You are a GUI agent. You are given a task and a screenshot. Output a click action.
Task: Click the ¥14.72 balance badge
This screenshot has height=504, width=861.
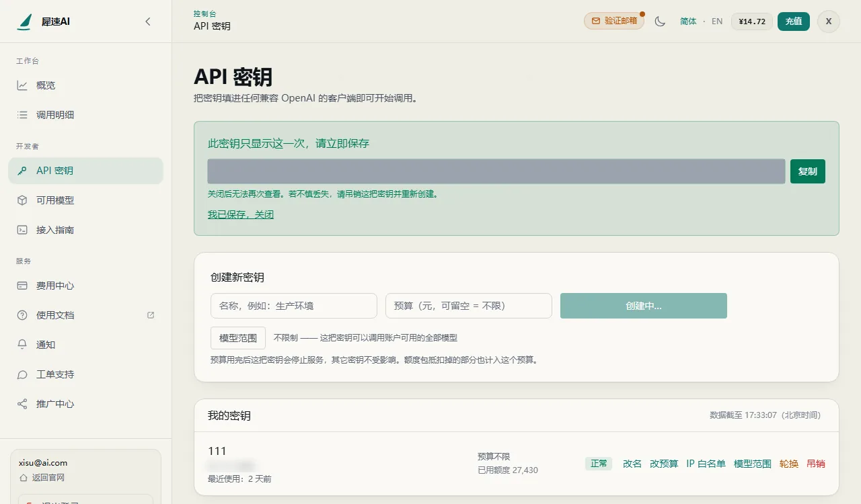pos(752,22)
